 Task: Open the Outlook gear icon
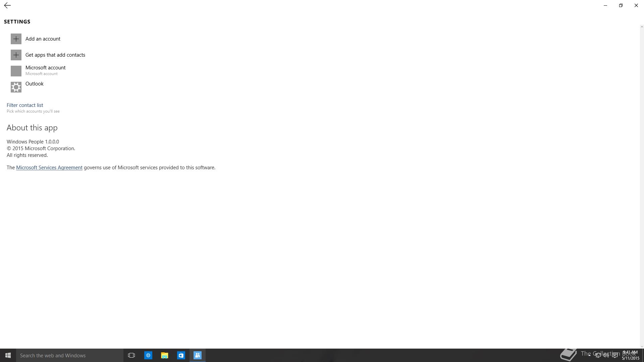tap(16, 87)
